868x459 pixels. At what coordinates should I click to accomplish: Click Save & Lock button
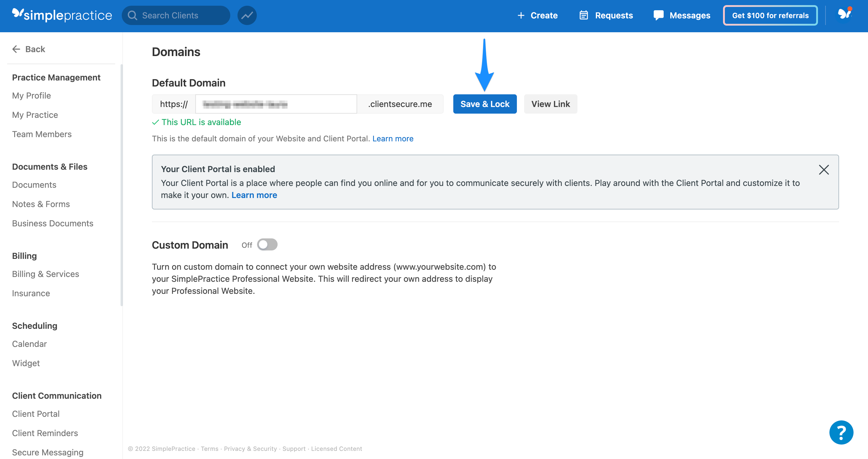pyautogui.click(x=485, y=104)
